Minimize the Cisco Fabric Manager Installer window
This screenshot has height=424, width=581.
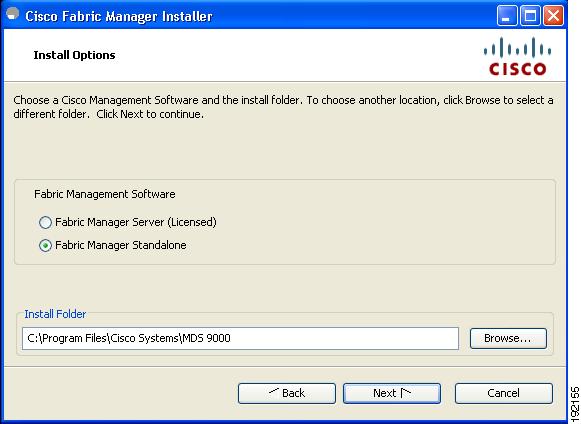pos(507,16)
